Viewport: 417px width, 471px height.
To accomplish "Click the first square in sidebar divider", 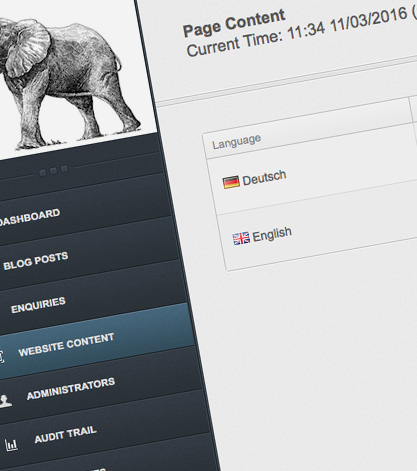I will [43, 172].
